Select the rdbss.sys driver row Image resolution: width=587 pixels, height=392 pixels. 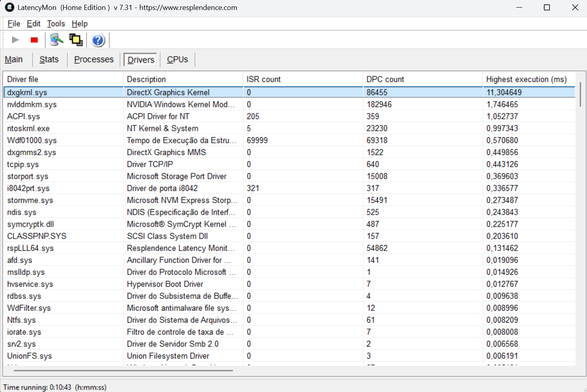pos(290,296)
